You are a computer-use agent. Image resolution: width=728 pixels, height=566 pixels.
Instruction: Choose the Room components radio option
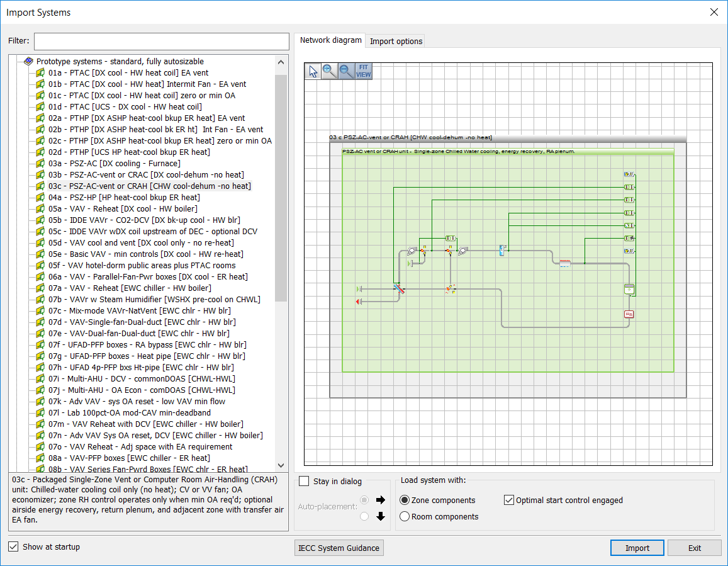[405, 517]
